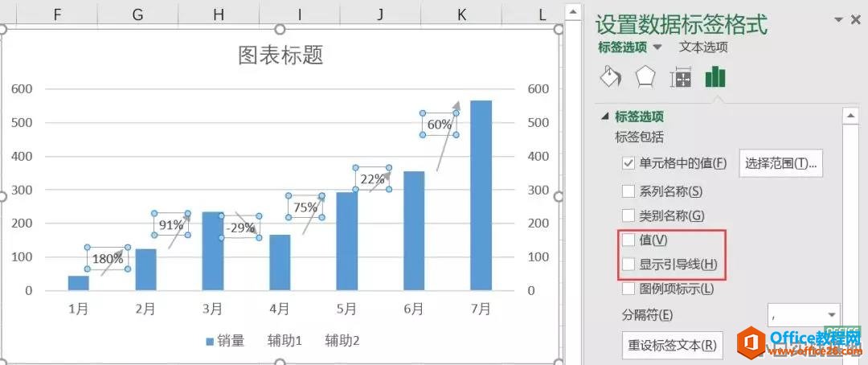Viewport: 868px width, 365px height.
Task: Select the 销量 legend entry
Action: point(225,341)
